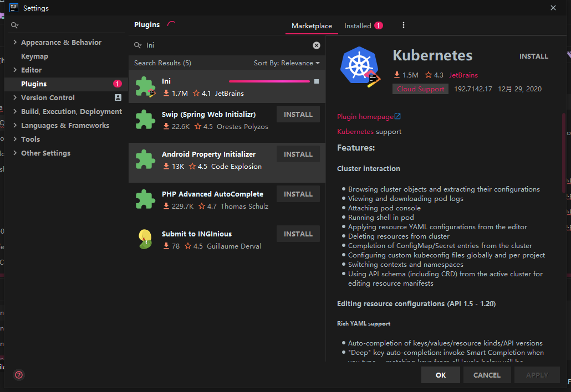Select the PHP Advanced AutoComplete title
The image size is (571, 392).
tap(212, 194)
